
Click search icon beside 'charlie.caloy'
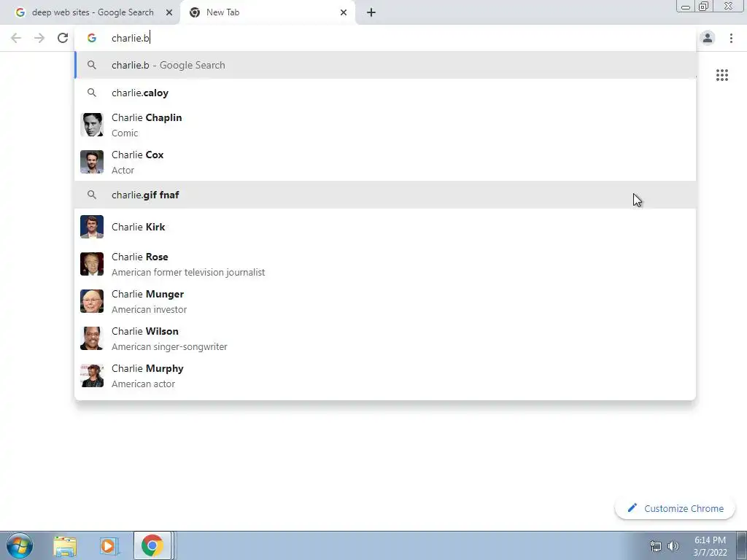pos(92,93)
